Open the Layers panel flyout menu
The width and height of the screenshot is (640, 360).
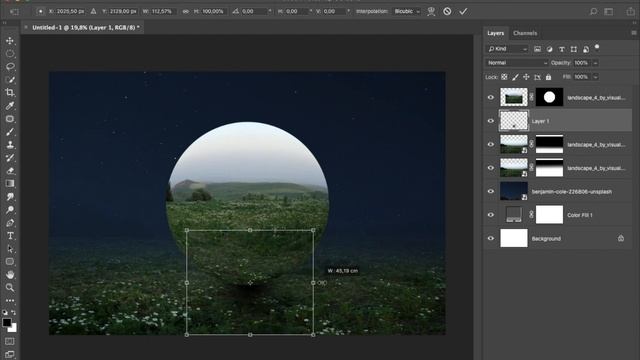pos(633,33)
